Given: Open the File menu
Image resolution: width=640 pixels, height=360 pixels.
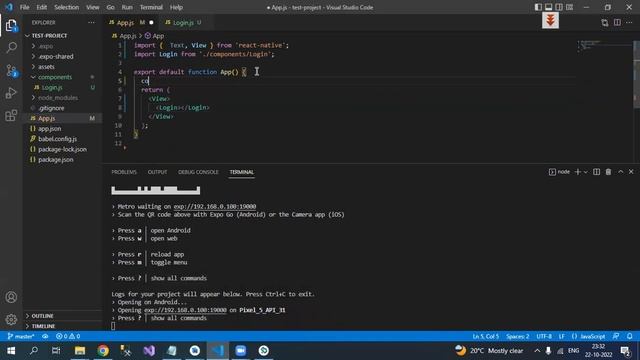Looking at the screenshot, I should click(24, 7).
